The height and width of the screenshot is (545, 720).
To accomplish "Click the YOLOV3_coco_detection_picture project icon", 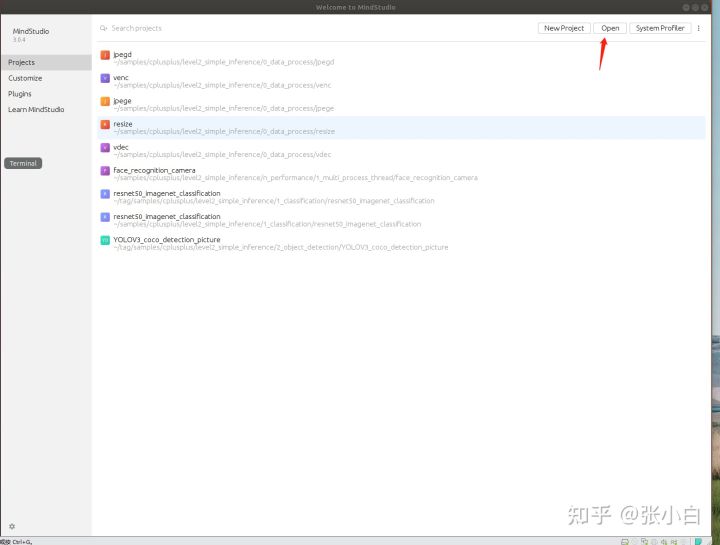I will pyautogui.click(x=105, y=240).
